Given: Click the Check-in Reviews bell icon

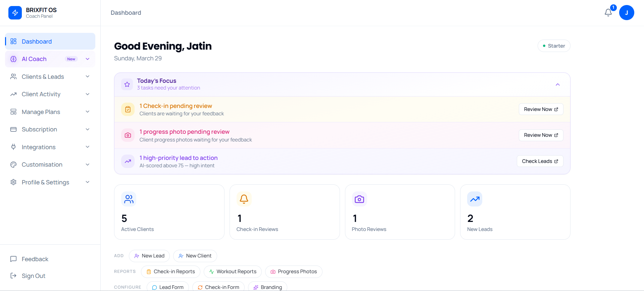Looking at the screenshot, I should pyautogui.click(x=244, y=199).
